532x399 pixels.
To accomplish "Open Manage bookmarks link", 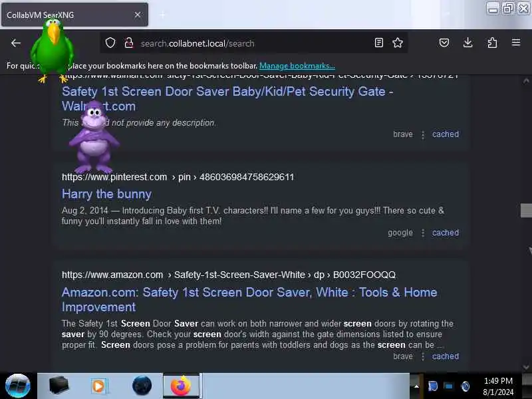I will coord(297,66).
